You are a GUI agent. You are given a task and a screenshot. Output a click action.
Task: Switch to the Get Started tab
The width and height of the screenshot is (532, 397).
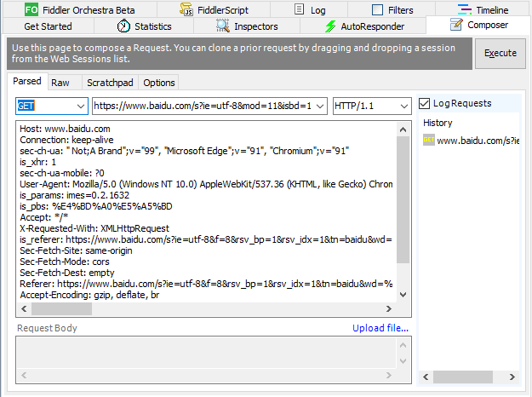[48, 26]
